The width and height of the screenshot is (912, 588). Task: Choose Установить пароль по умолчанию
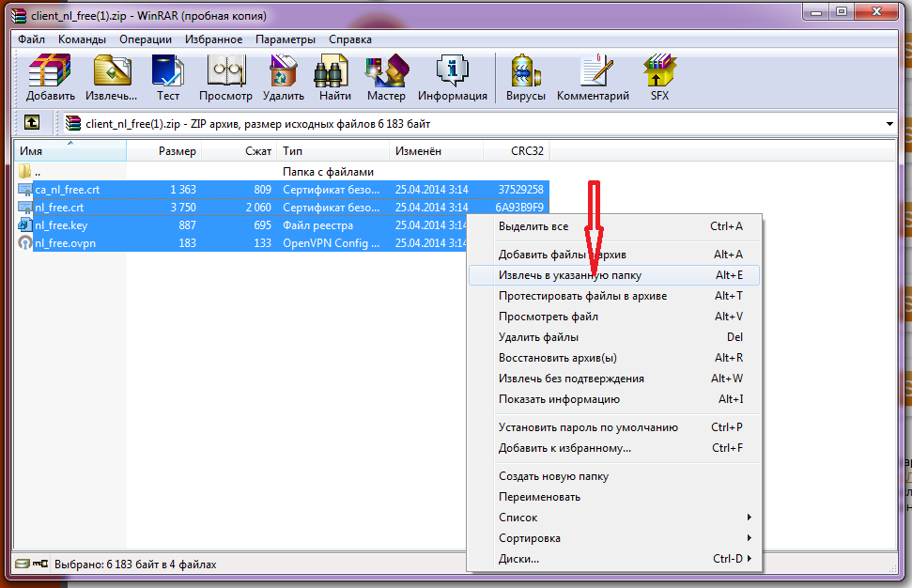tap(614, 426)
